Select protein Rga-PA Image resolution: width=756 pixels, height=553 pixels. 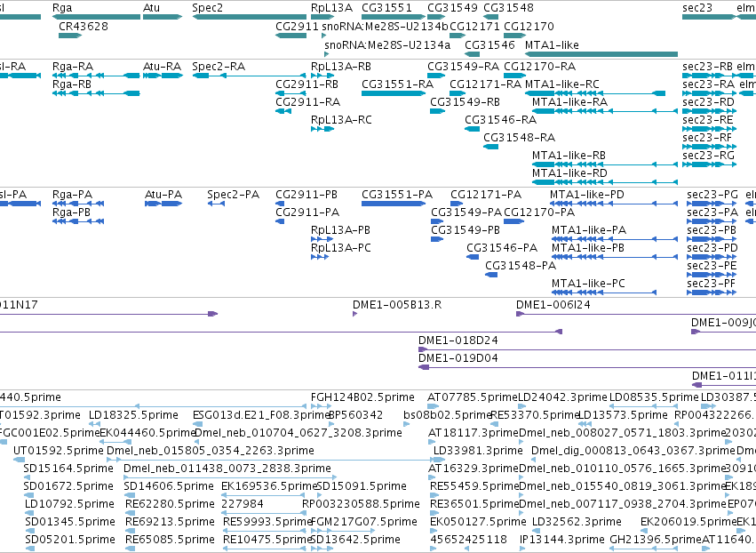point(78,204)
